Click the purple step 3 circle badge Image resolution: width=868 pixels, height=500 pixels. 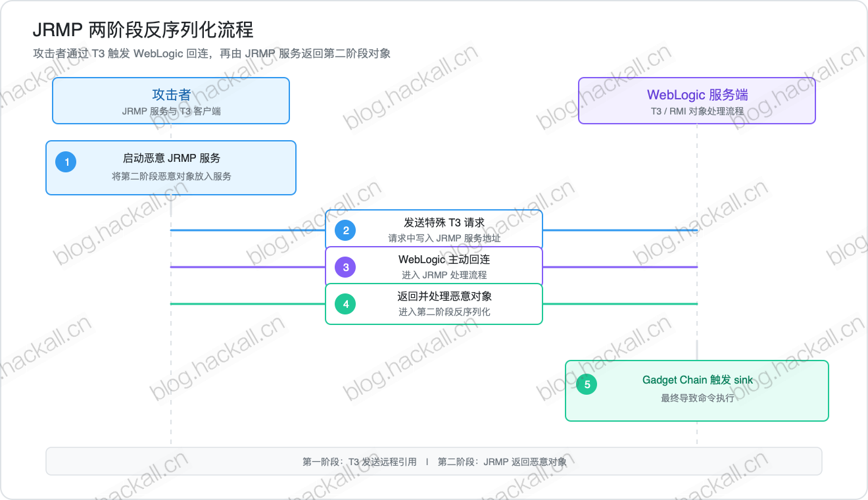click(345, 267)
